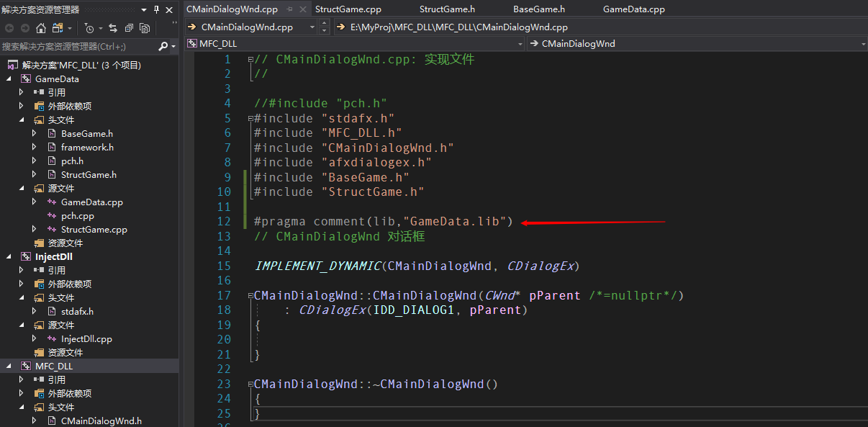Select pch.cpp in Solution Explorer
The height and width of the screenshot is (427, 868).
tap(78, 215)
